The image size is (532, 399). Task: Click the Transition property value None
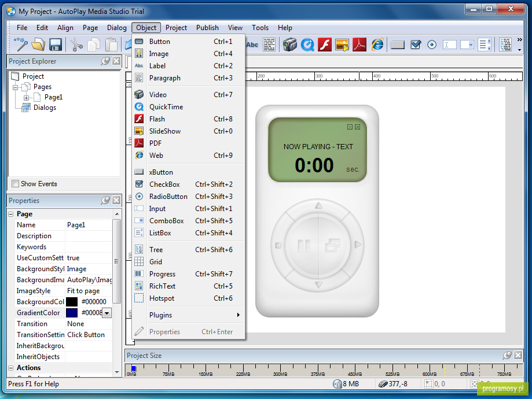(x=89, y=324)
